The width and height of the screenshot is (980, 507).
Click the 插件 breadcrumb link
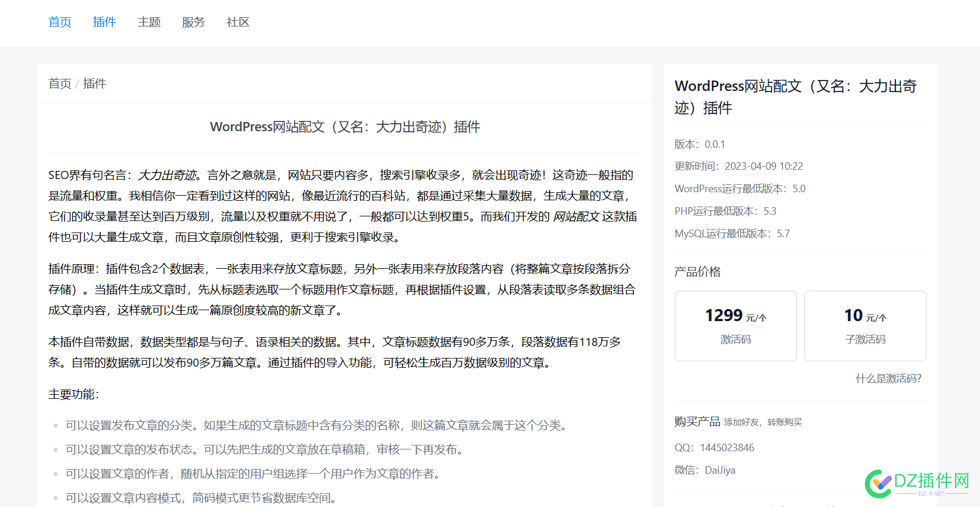click(x=94, y=83)
